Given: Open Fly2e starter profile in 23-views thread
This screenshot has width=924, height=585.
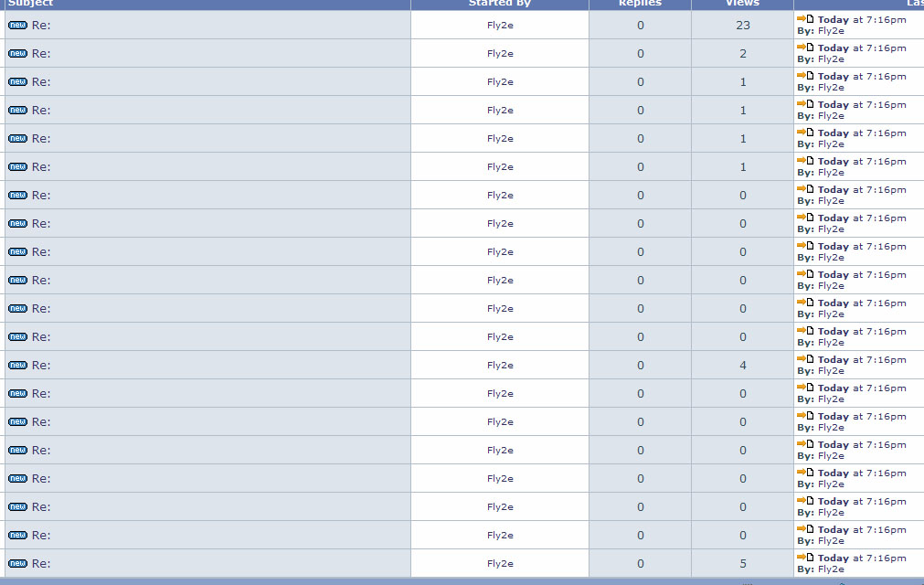Looking at the screenshot, I should [500, 26].
